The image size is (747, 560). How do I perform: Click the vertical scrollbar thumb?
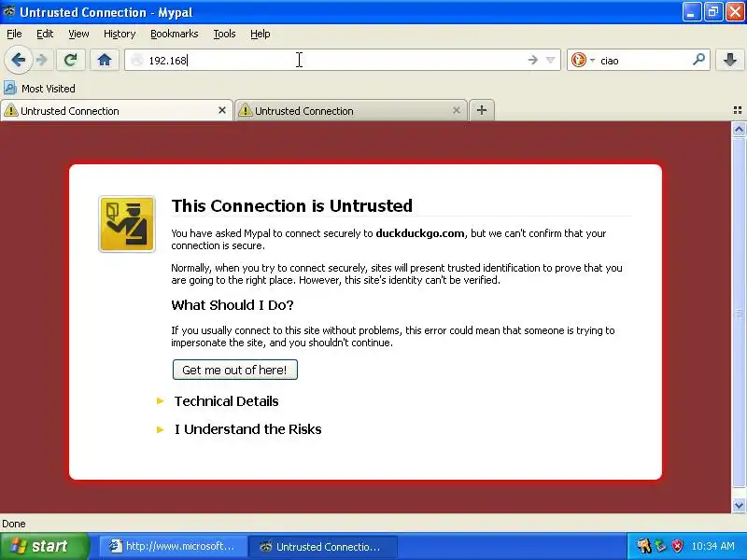739,313
